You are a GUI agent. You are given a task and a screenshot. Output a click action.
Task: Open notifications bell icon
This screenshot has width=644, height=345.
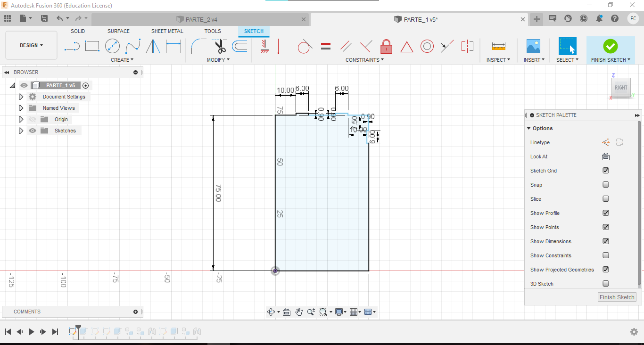[599, 18]
